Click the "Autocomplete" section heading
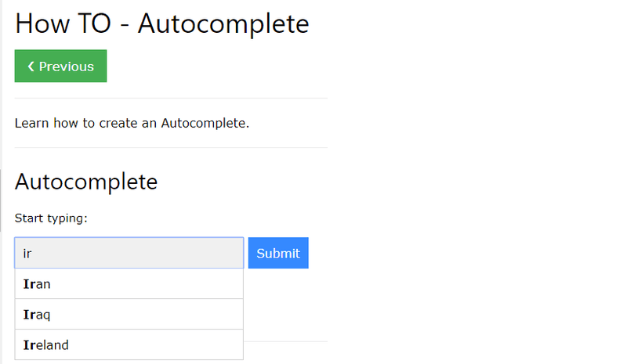The height and width of the screenshot is (364, 627). (86, 182)
